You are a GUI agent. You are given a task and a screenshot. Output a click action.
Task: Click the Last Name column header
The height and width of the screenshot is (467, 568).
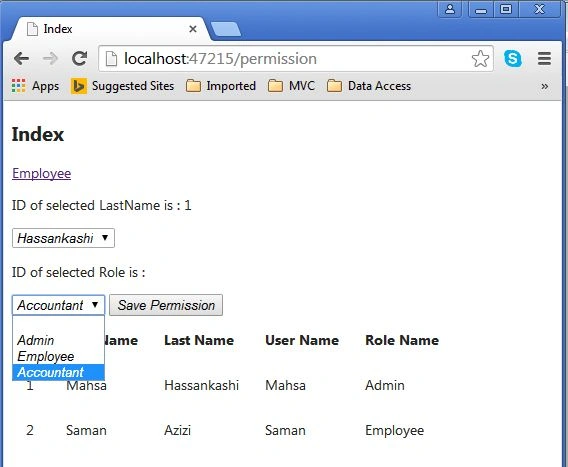pyautogui.click(x=199, y=340)
